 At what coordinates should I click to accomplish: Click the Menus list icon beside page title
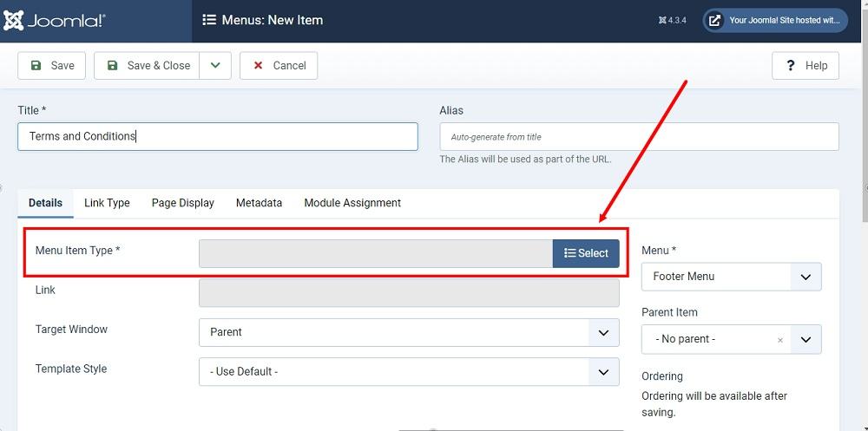pyautogui.click(x=208, y=21)
